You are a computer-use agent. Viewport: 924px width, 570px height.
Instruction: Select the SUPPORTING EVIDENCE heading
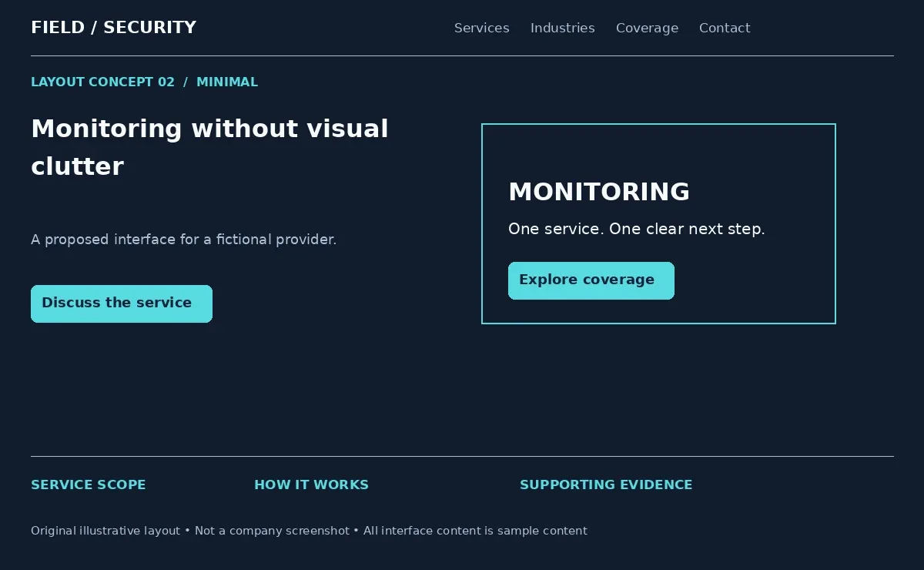tap(606, 484)
